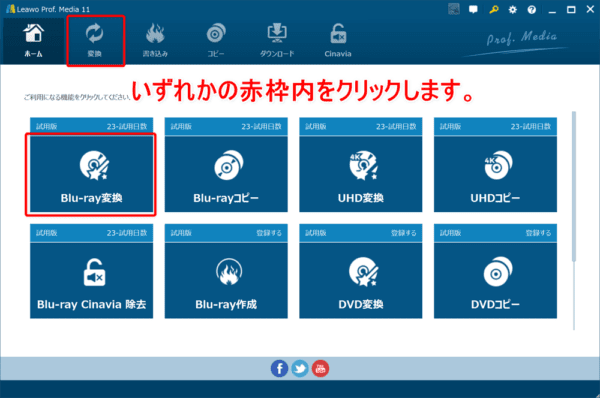The width and height of the screenshot is (600, 398).
Task: Open the DVDコピー module tile
Action: click(495, 281)
